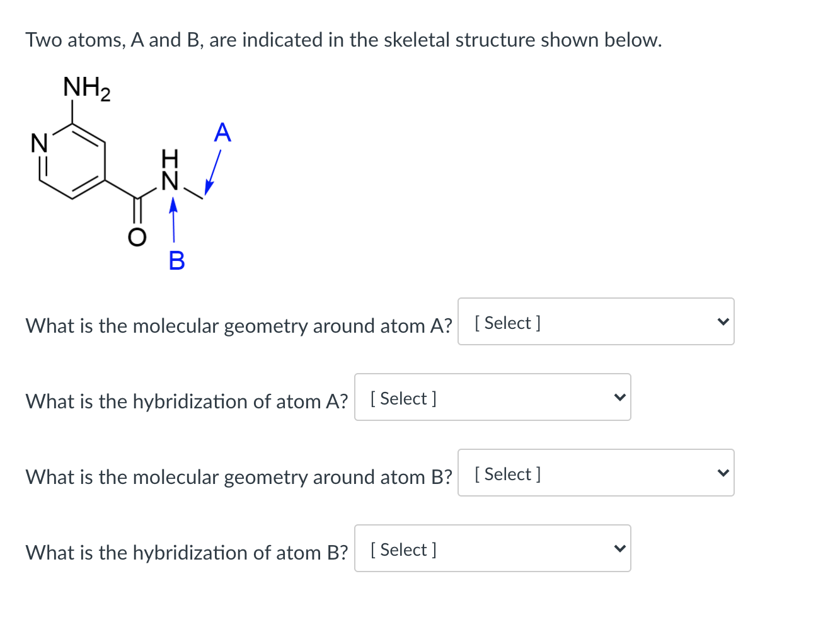Open the hybridization dropdown for atom B
Screen dimensions: 823x644
pyautogui.click(x=493, y=548)
